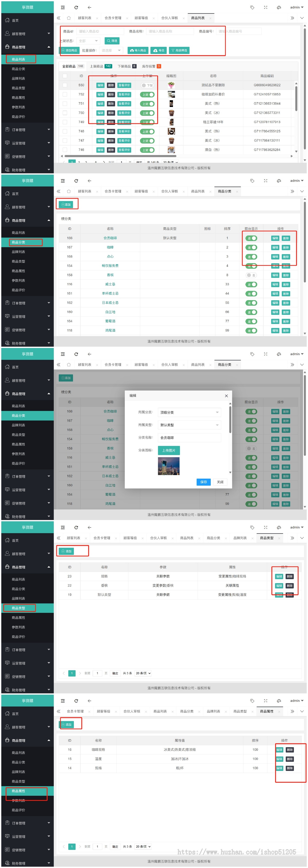Open 所属分类 dropdown in 编辑 dialog
The height and width of the screenshot is (868, 308).
(189, 413)
